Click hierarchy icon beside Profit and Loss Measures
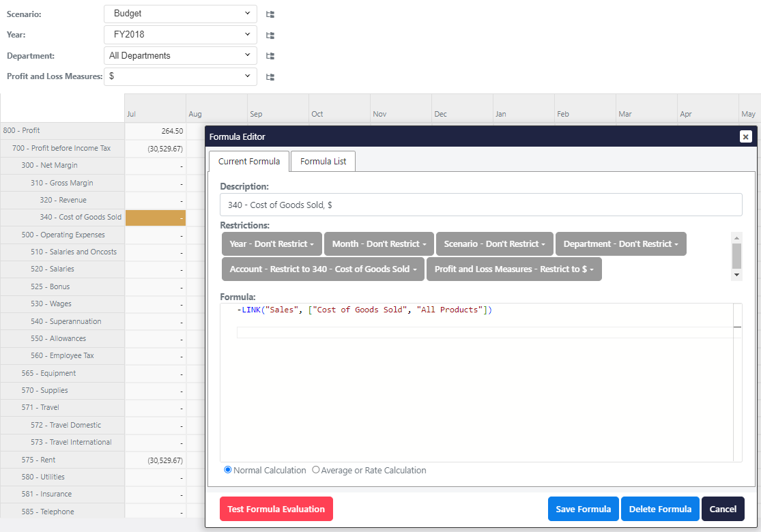The width and height of the screenshot is (761, 532). coord(270,77)
